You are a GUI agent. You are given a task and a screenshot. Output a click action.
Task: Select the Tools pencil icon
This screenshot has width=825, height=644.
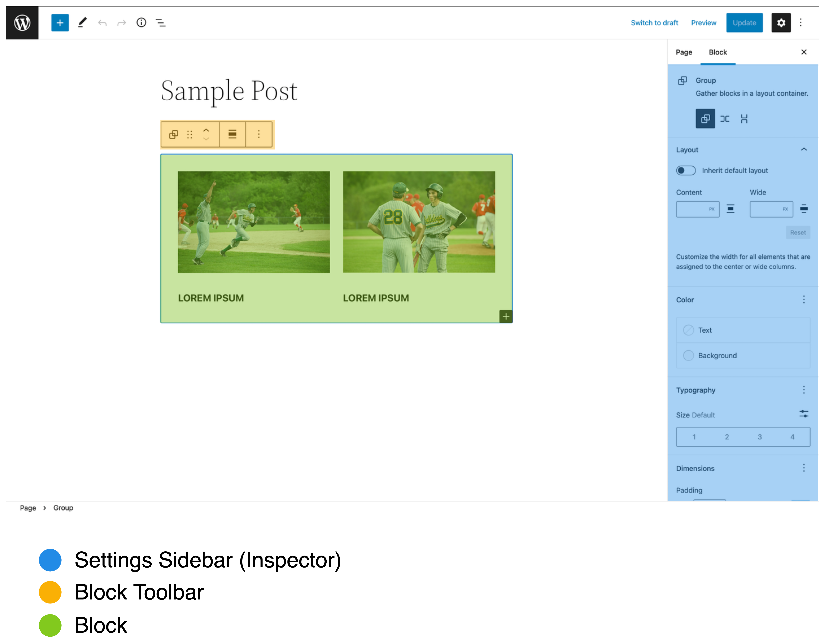pos(82,23)
